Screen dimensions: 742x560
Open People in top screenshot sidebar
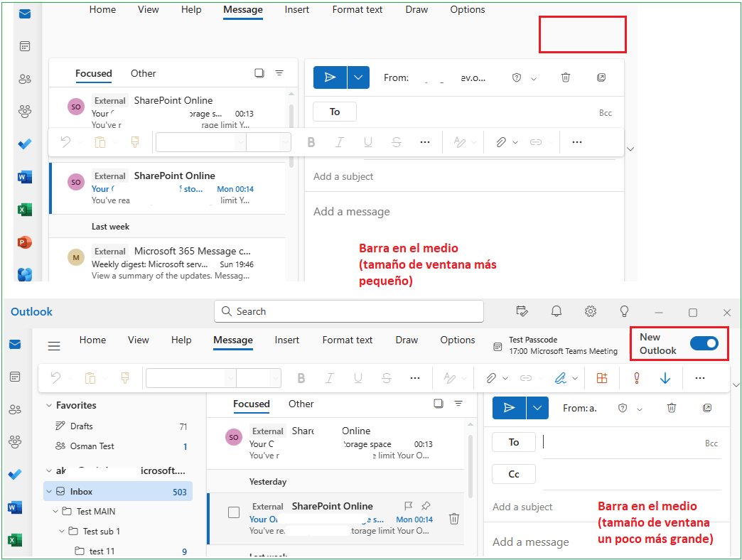pyautogui.click(x=25, y=79)
